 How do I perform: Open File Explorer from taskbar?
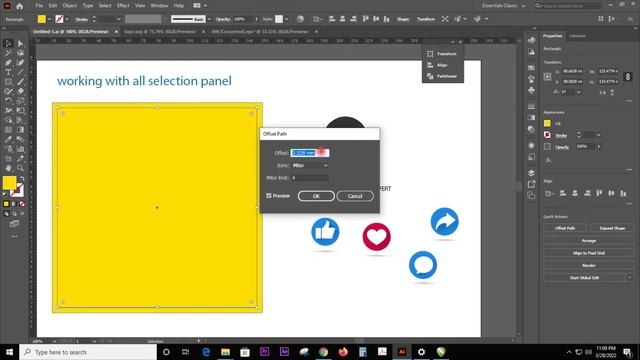(x=225, y=352)
